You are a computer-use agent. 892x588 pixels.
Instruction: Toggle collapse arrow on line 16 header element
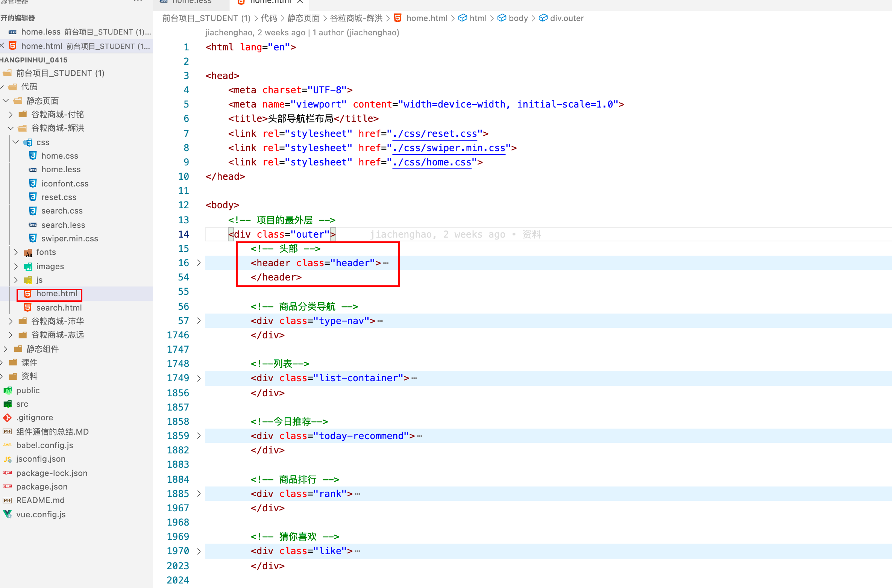(x=200, y=262)
